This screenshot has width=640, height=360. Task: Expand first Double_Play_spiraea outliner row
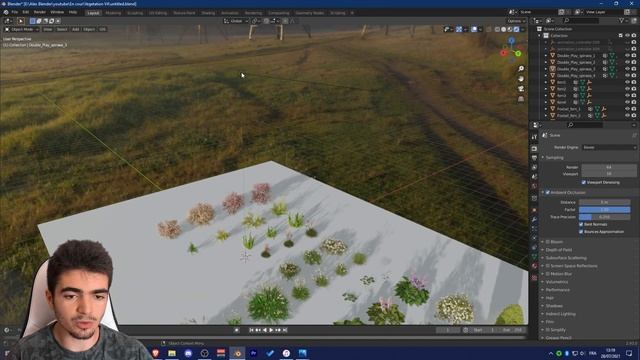[x=546, y=56]
